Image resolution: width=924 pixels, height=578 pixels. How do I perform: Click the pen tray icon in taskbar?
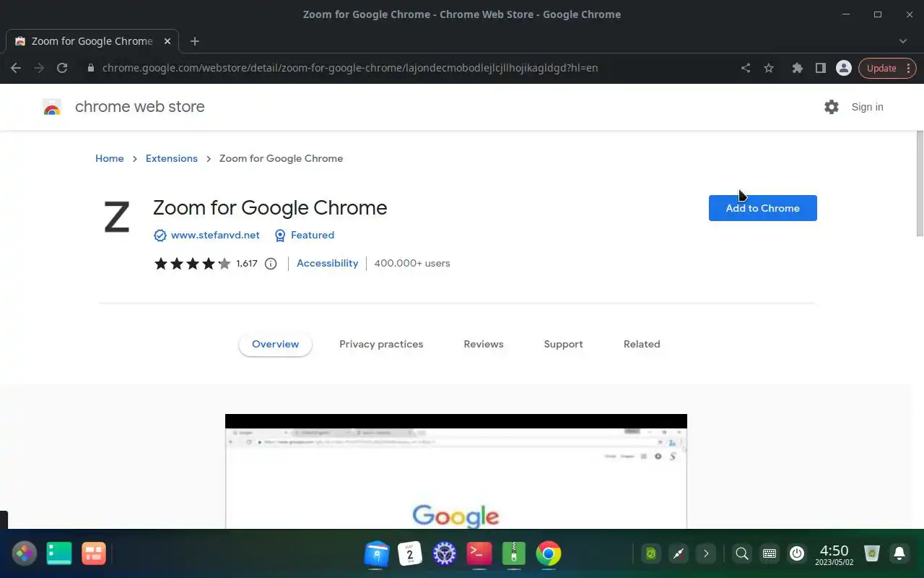[679, 554]
